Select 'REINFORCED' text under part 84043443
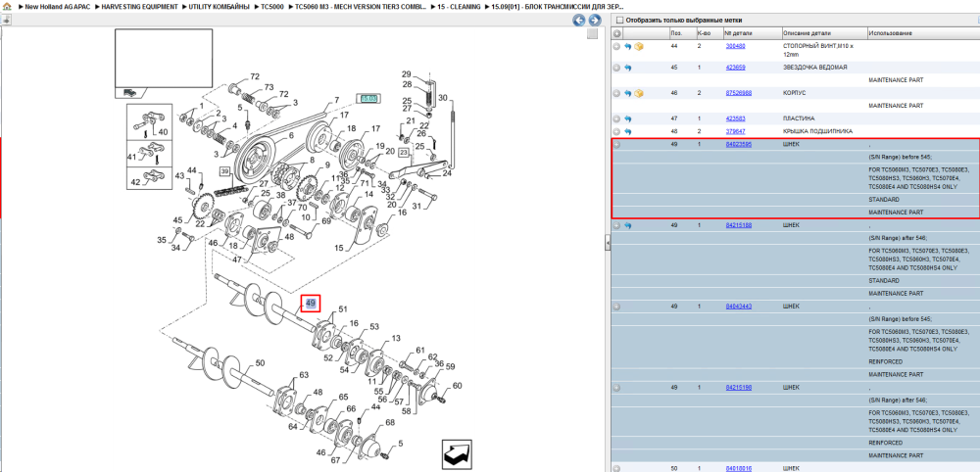Screen dimensions: 980x472 884,362
